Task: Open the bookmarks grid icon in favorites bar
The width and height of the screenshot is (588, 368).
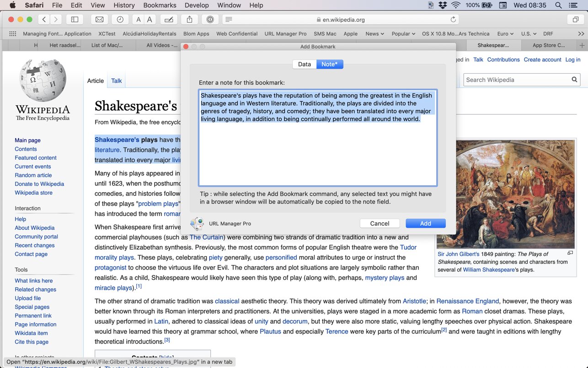Action: pos(13,34)
